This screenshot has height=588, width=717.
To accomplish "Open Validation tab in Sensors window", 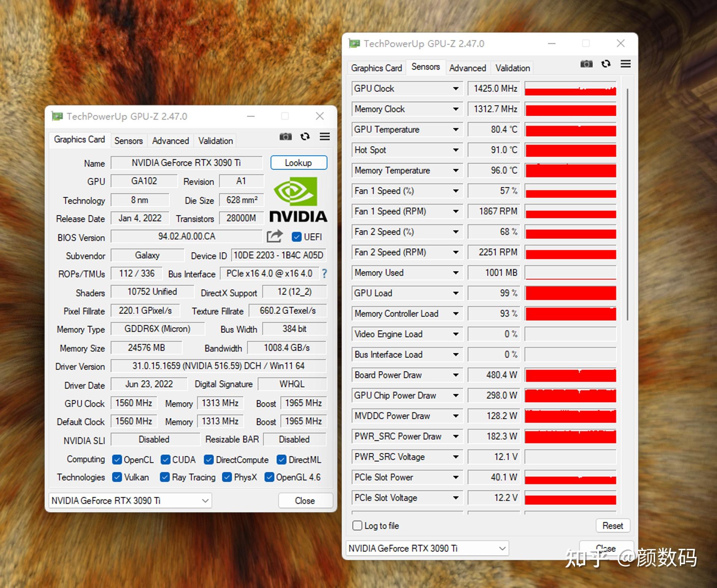I will [512, 68].
